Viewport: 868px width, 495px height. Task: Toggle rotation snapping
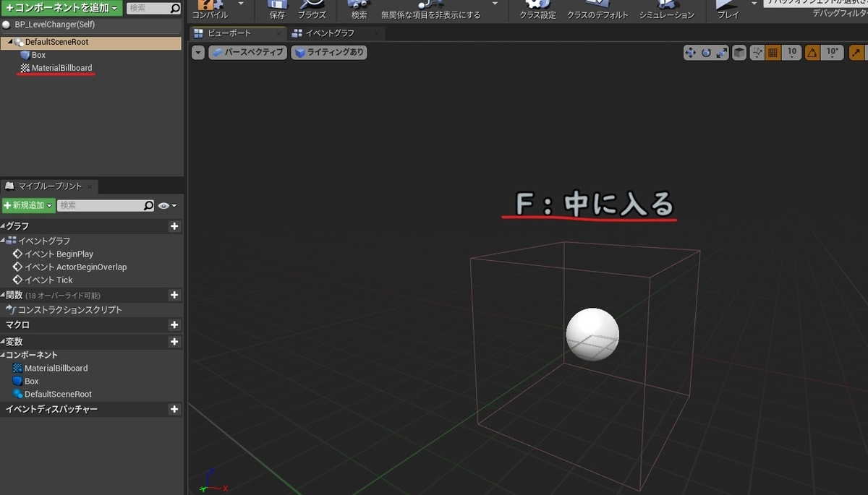click(812, 53)
